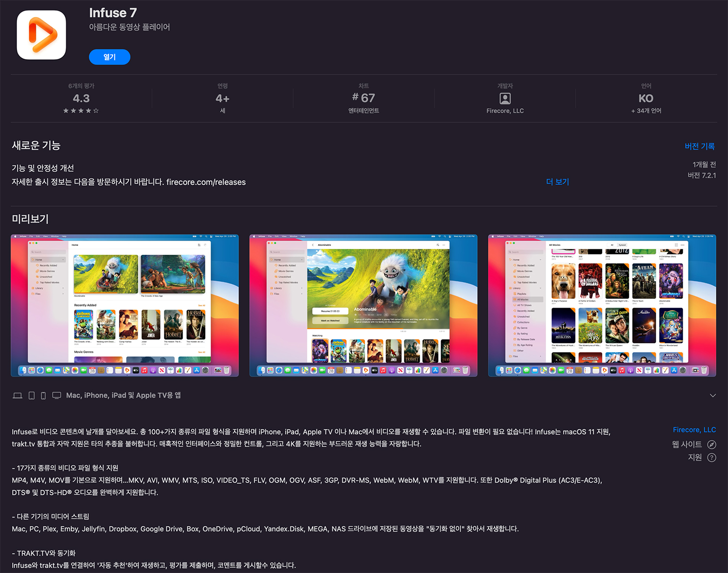Click the Firecore, LLC name under 개발자
The height and width of the screenshot is (573, 728).
pos(505,111)
